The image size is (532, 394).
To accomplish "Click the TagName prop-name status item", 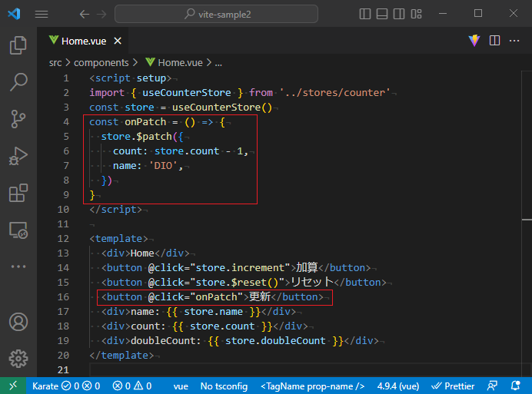I will tap(312, 386).
